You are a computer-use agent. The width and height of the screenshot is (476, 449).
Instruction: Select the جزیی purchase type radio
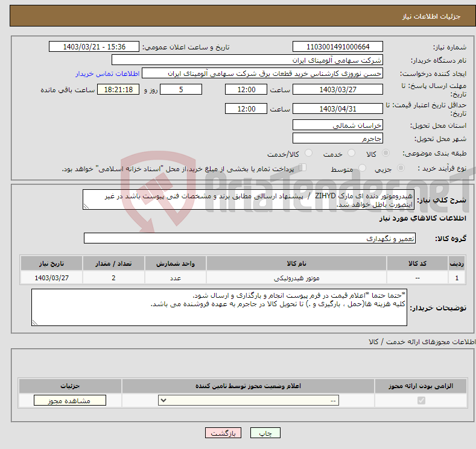coord(401,168)
